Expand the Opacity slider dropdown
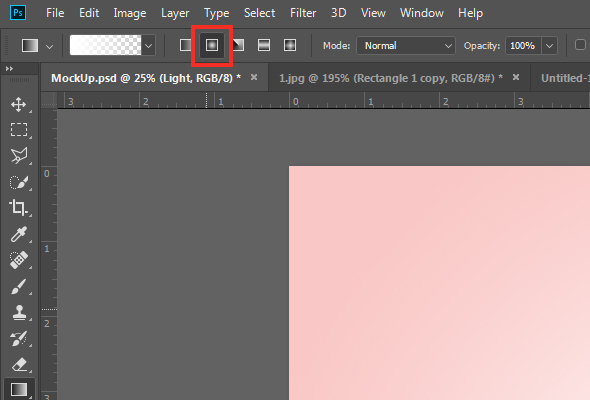590x400 pixels. (549, 46)
